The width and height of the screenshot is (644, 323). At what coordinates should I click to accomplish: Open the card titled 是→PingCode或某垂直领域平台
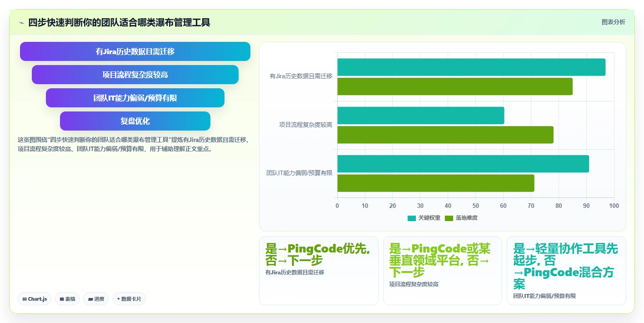click(443, 270)
